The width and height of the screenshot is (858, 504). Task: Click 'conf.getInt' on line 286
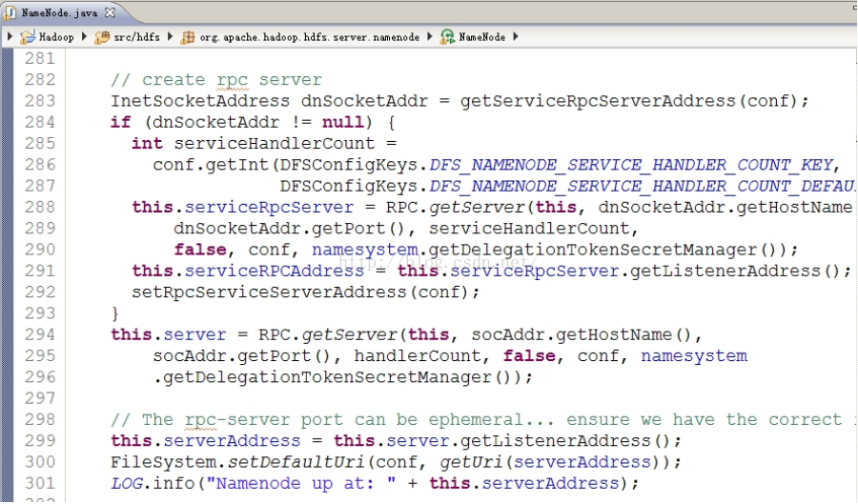pos(211,165)
